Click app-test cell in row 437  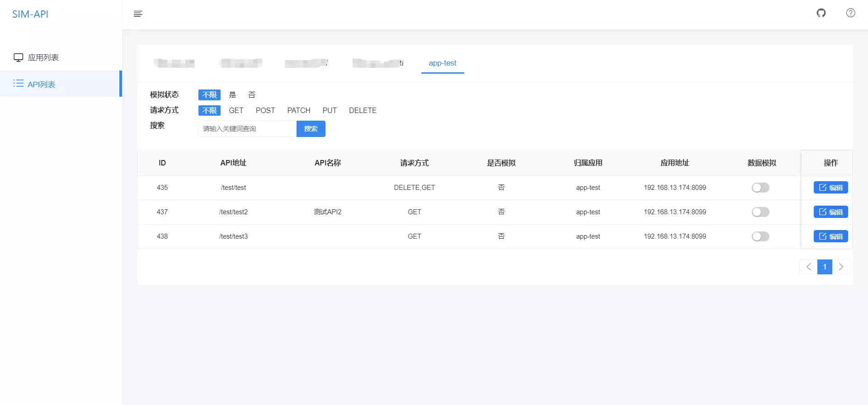pyautogui.click(x=588, y=212)
